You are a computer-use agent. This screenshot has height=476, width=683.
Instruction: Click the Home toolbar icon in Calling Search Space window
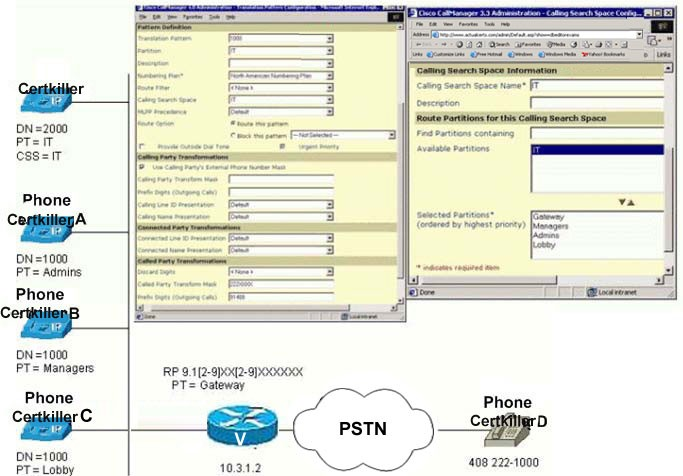[479, 44]
